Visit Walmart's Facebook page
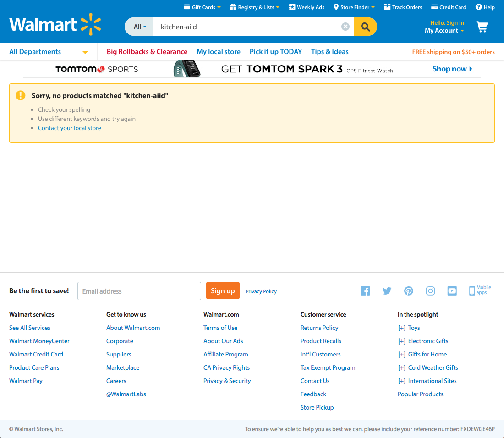 (365, 290)
